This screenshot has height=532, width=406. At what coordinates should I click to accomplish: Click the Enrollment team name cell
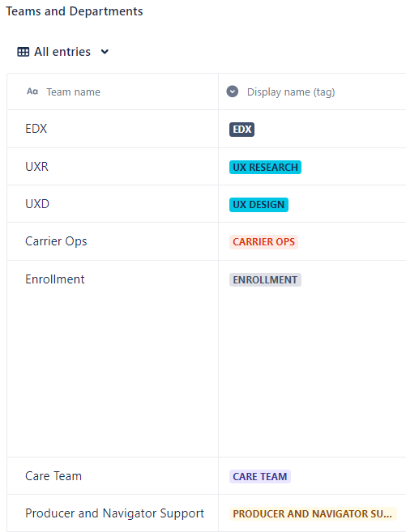click(x=113, y=359)
